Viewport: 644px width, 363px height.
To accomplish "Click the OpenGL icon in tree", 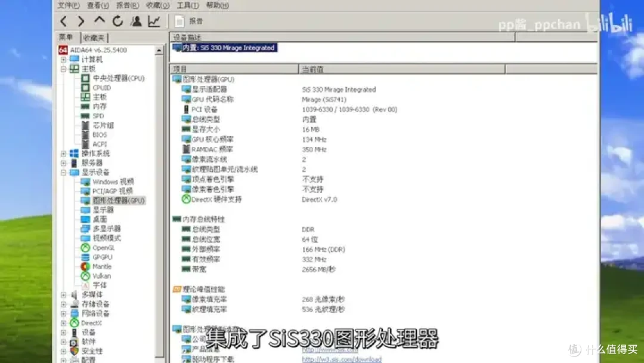I will pos(85,248).
